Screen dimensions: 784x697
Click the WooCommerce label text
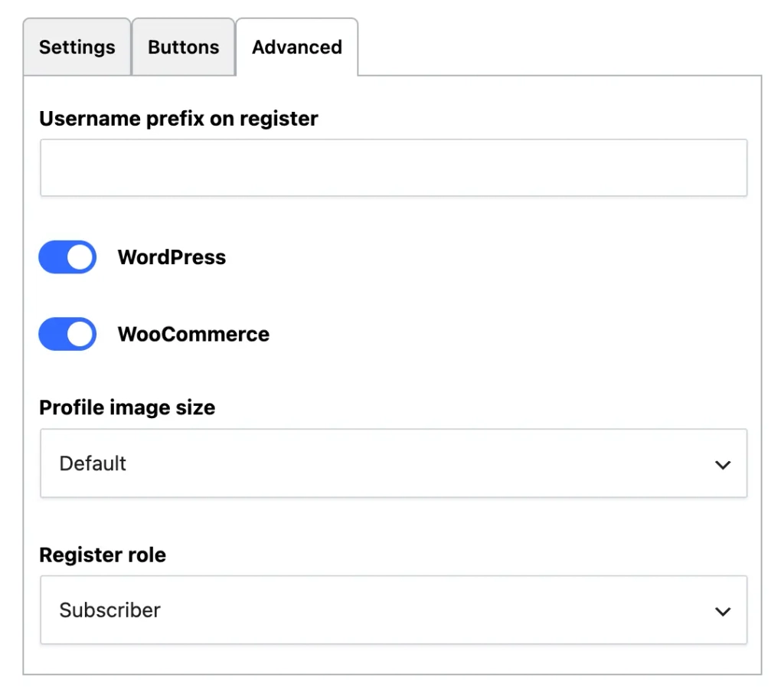[194, 334]
